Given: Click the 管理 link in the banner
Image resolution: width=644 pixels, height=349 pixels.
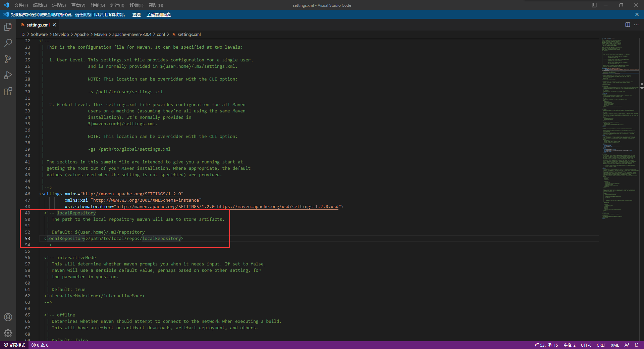Looking at the screenshot, I should click(136, 15).
